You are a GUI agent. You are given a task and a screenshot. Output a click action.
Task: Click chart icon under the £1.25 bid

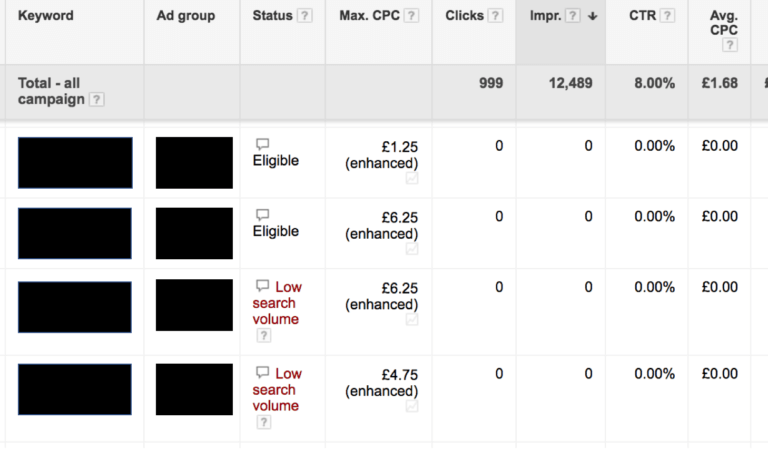point(412,179)
